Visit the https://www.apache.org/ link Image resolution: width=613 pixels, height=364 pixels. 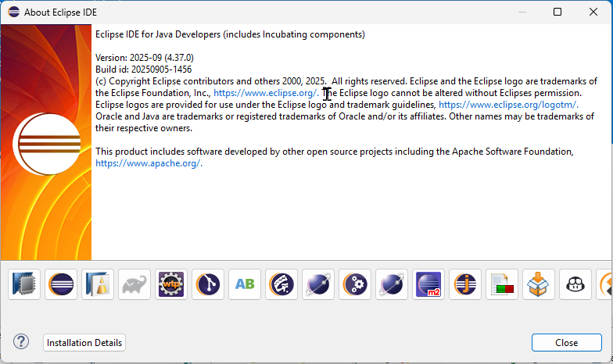pyautogui.click(x=149, y=163)
